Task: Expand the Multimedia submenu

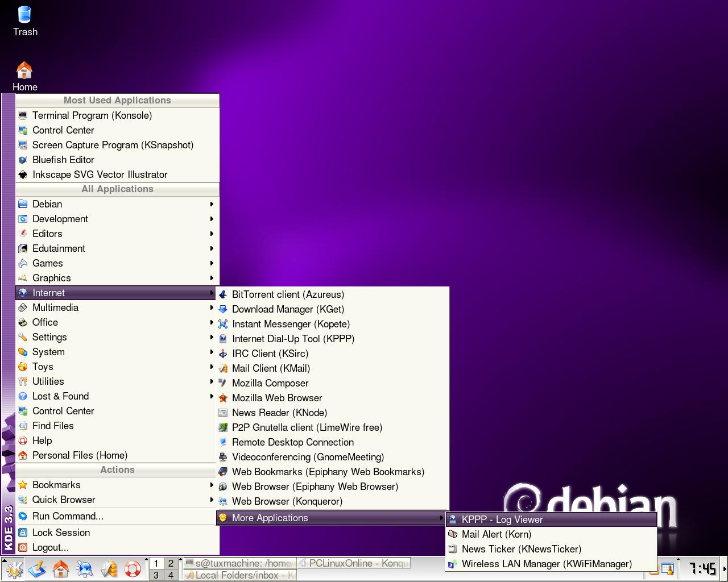Action: (x=117, y=307)
